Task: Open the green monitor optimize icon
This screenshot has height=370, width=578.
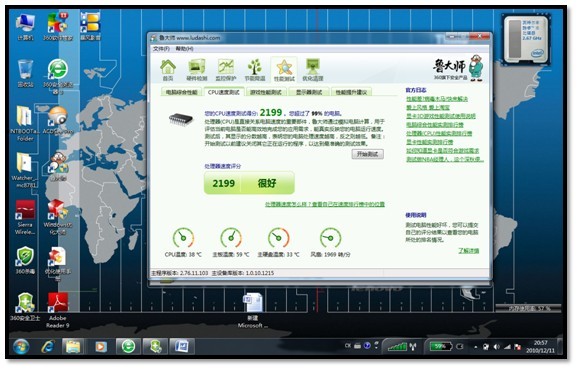Action: (313, 70)
